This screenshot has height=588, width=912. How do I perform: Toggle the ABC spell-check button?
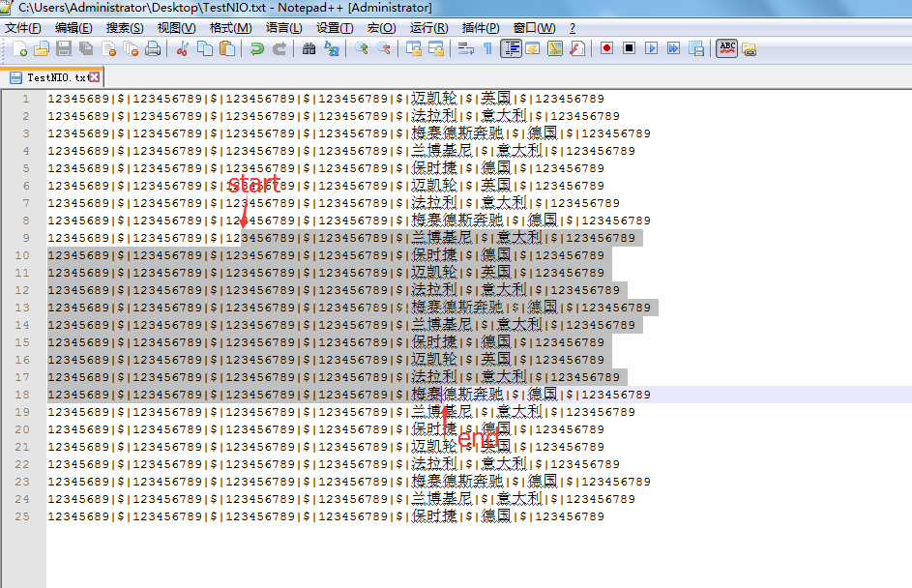tap(727, 48)
